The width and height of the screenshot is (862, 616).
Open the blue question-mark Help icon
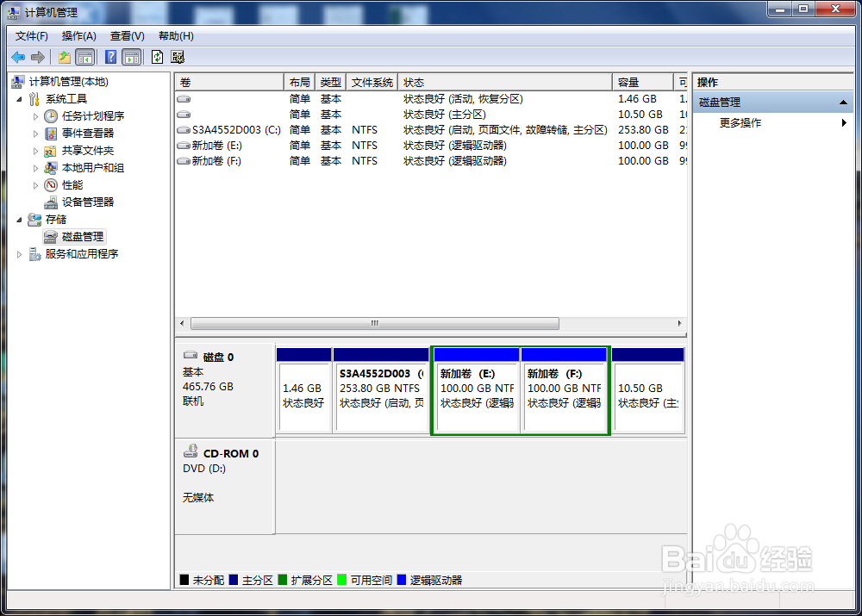(110, 57)
